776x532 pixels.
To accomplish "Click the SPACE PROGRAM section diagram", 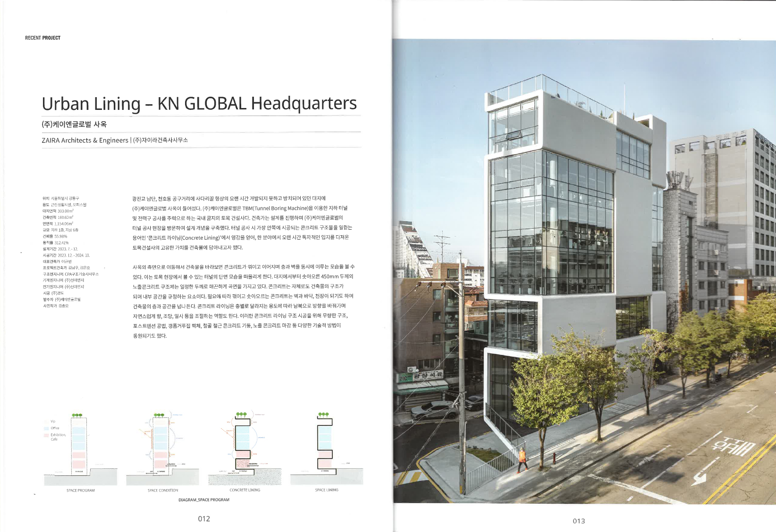I will pos(81,449).
